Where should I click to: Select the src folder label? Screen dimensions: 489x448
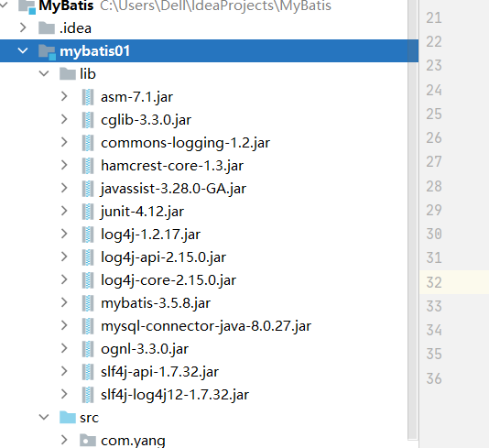(89, 418)
